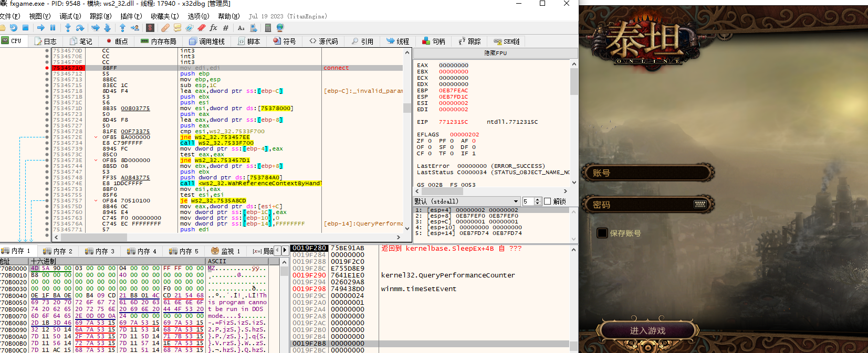
Task: Switch to the 调用堆栈 tab
Action: pyautogui.click(x=207, y=41)
